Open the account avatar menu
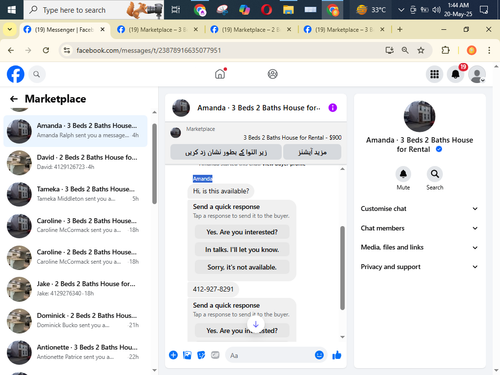Screen dimensions: 500x375 477,74
